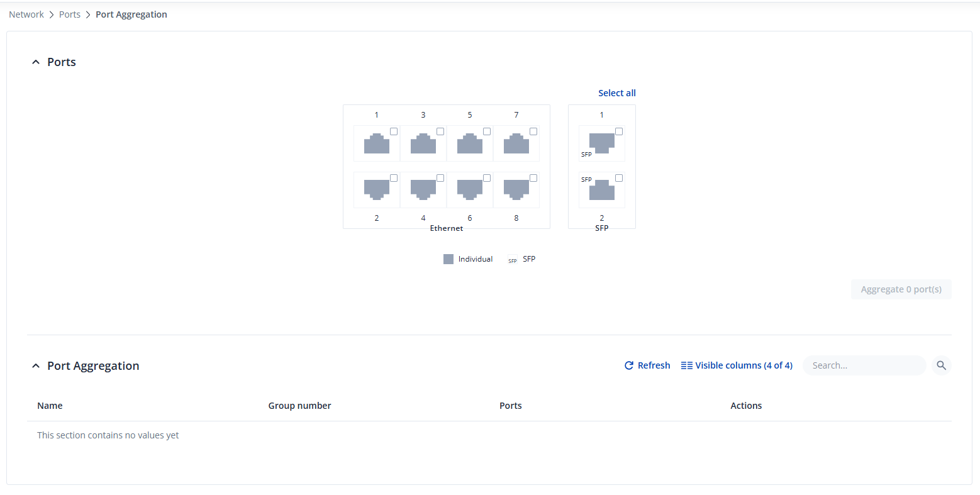Click the Refresh circular arrow icon
The height and width of the screenshot is (495, 980).
click(628, 365)
